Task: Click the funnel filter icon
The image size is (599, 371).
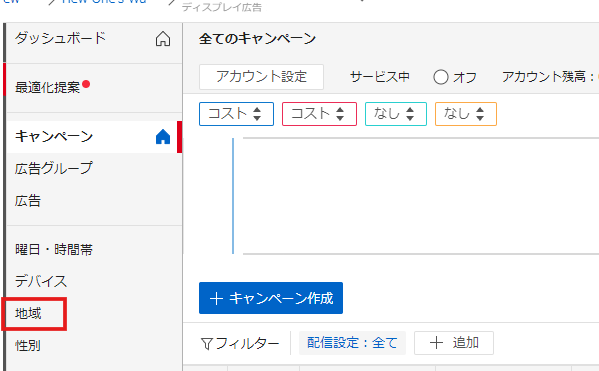Action: [x=206, y=344]
